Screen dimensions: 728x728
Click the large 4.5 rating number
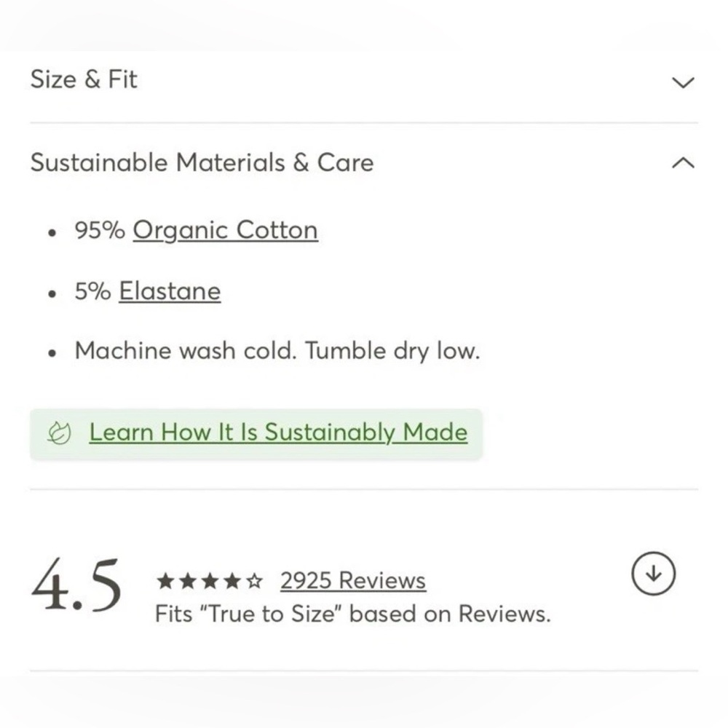(76, 585)
